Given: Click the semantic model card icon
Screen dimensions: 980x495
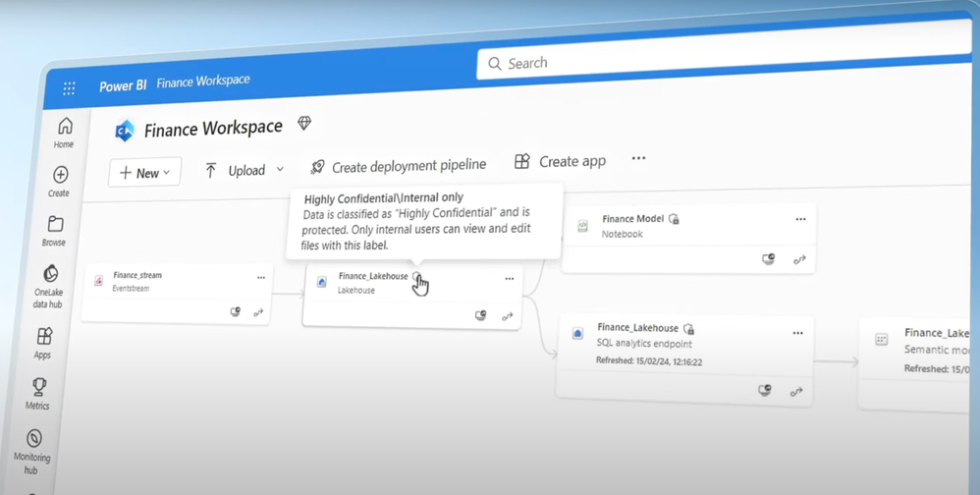Looking at the screenshot, I should [x=881, y=340].
